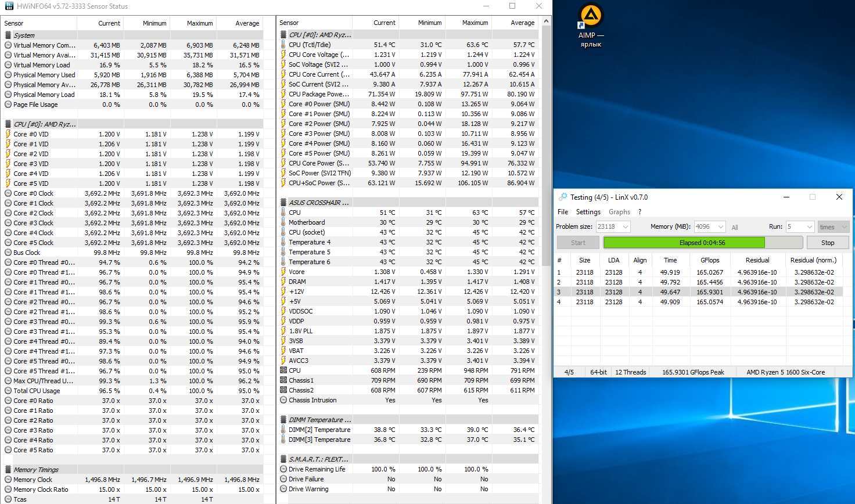Click the Elapsed 0:04:56 progress bar
Viewport: 855px width, 504px height.
703,243
